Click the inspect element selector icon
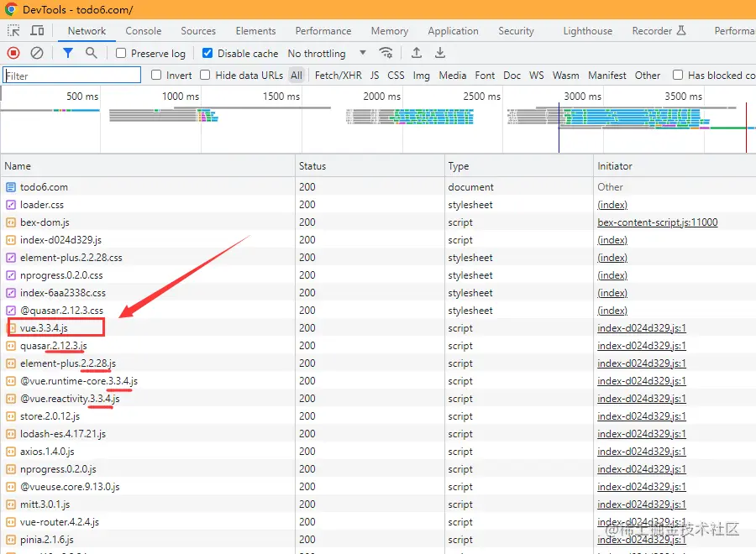The image size is (756, 554). coord(13,31)
